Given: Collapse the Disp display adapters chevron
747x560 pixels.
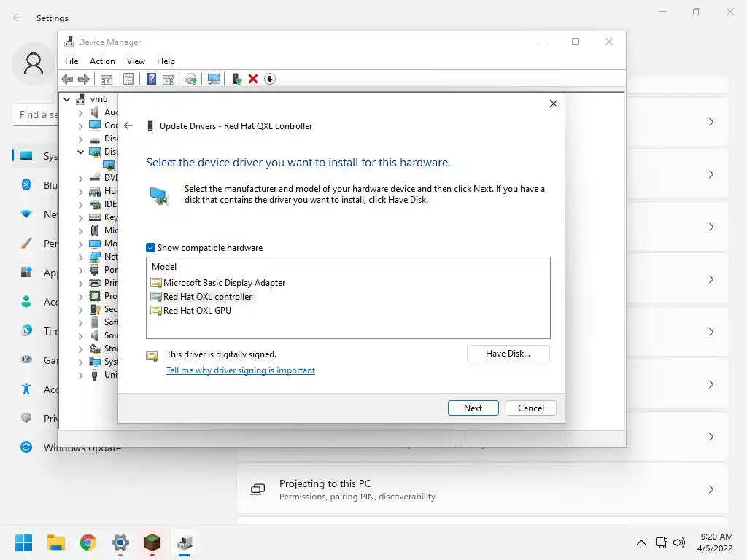Looking at the screenshot, I should coord(80,152).
